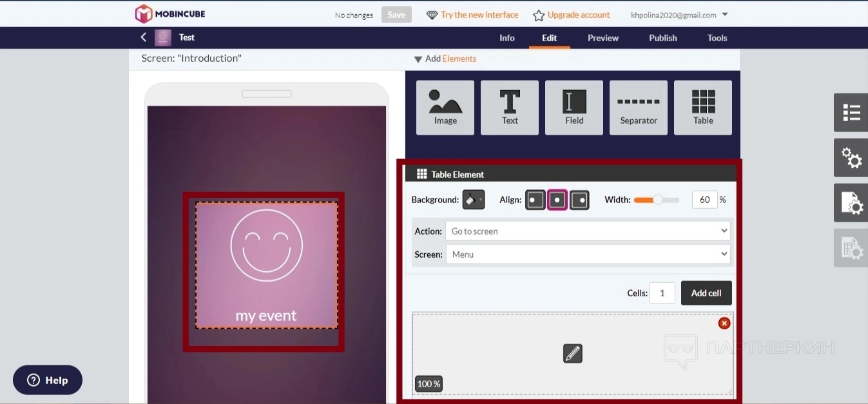Screen dimensions: 868x404
Task: Add a Field element
Action: coord(574,108)
